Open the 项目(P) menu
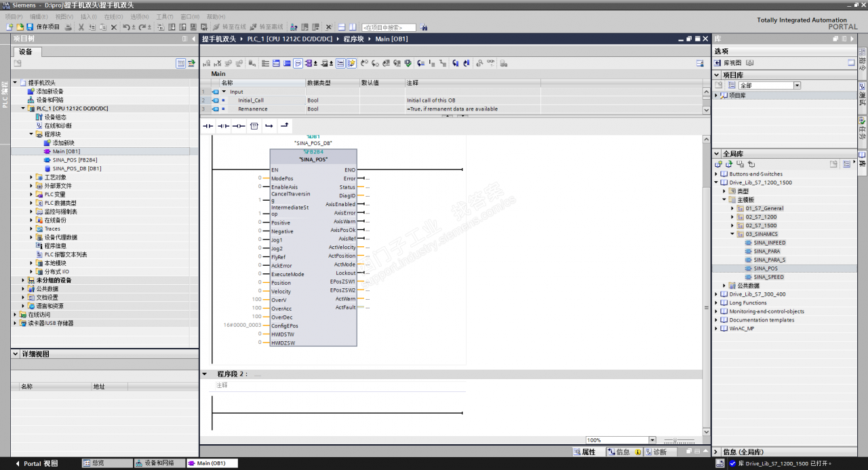 [14, 16]
